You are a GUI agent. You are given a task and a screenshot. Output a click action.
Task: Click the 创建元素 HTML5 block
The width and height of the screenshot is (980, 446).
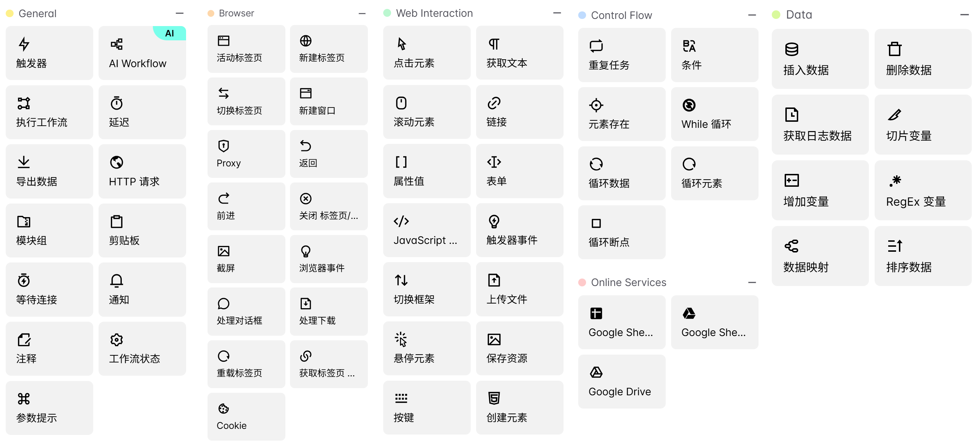[x=519, y=407]
